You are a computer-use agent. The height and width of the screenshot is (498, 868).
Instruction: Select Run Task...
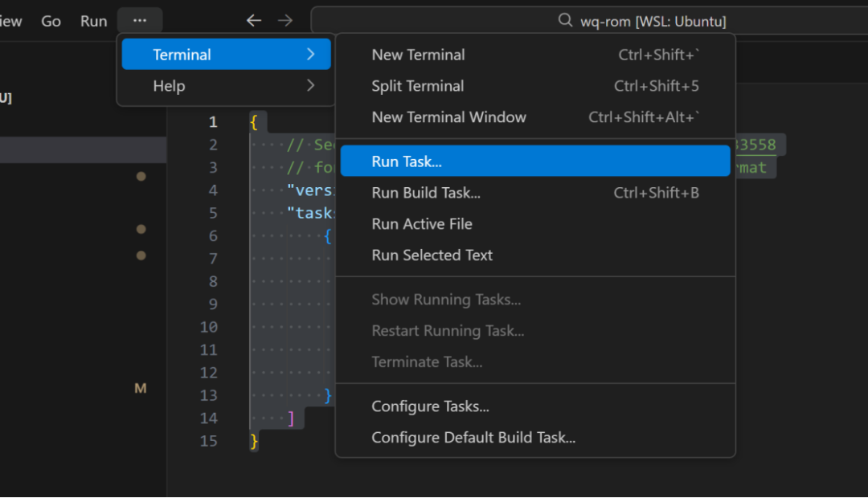click(534, 161)
